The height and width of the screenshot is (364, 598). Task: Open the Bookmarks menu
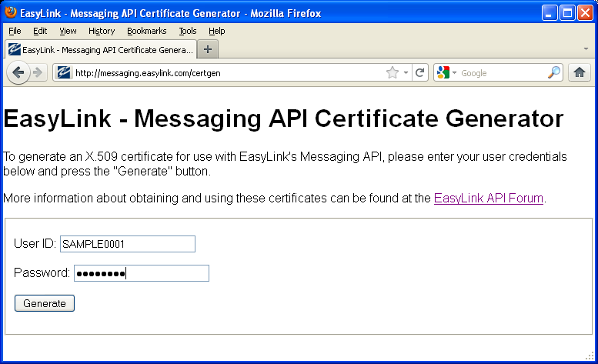pyautogui.click(x=147, y=31)
